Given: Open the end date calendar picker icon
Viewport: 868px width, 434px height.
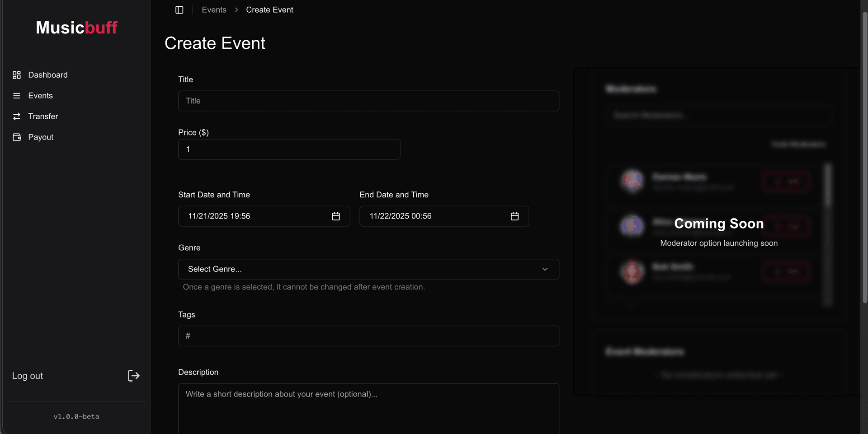Looking at the screenshot, I should pos(515,216).
